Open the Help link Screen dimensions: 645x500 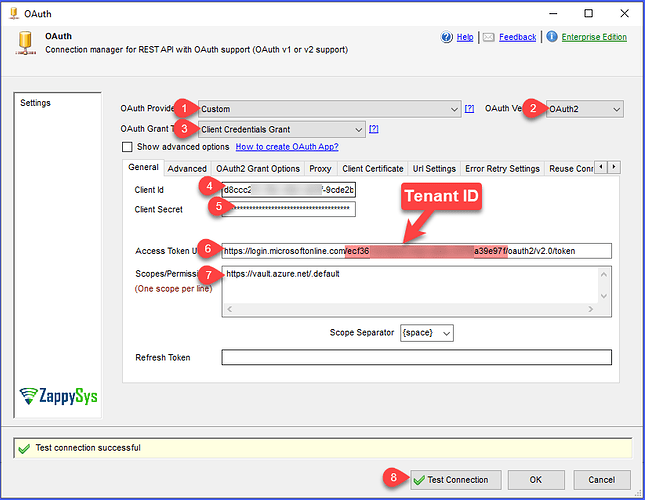click(465, 37)
